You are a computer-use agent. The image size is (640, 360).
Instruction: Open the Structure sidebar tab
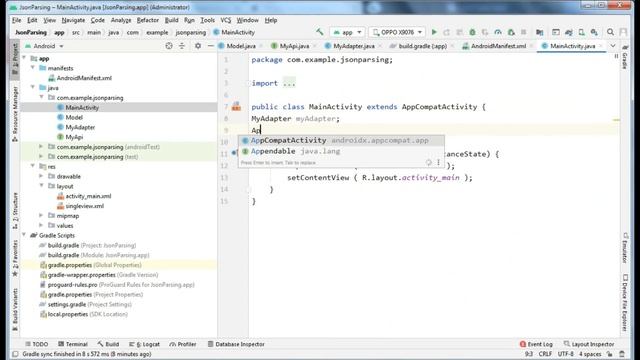[15, 210]
